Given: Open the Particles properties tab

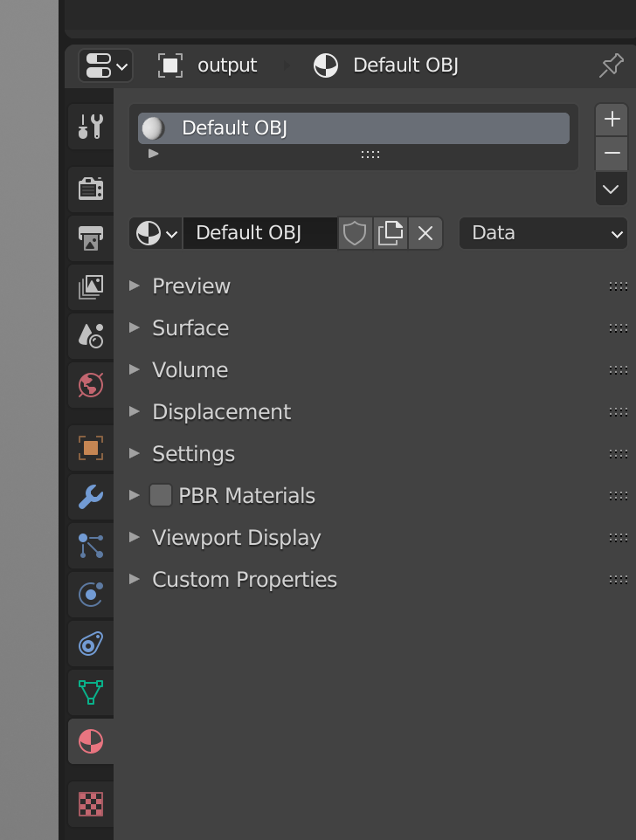Looking at the screenshot, I should tap(91, 546).
